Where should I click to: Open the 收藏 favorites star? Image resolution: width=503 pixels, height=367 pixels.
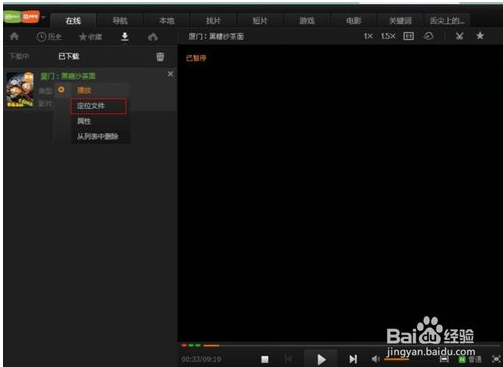pyautogui.click(x=91, y=37)
